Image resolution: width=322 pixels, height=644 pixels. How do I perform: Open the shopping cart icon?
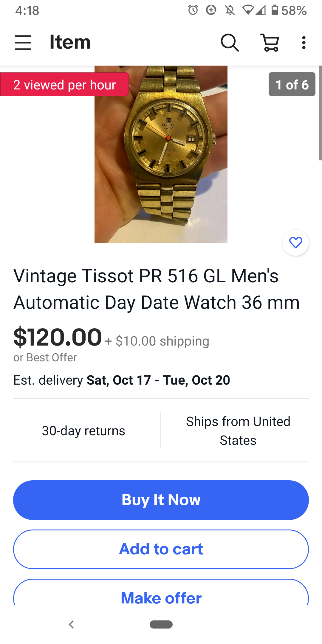(x=270, y=42)
